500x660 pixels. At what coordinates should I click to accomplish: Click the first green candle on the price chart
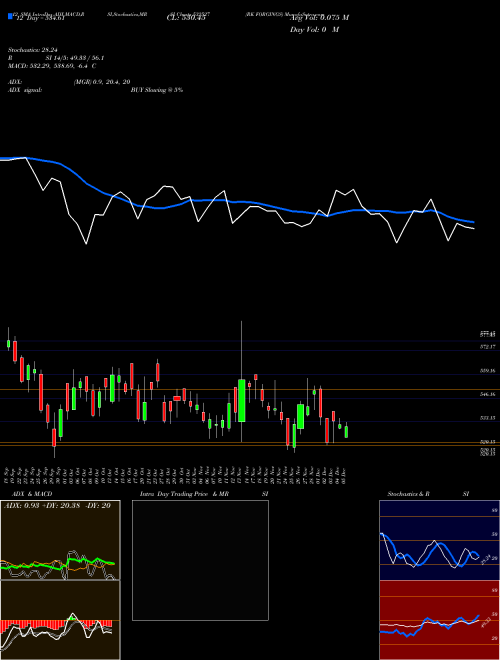tap(8, 343)
